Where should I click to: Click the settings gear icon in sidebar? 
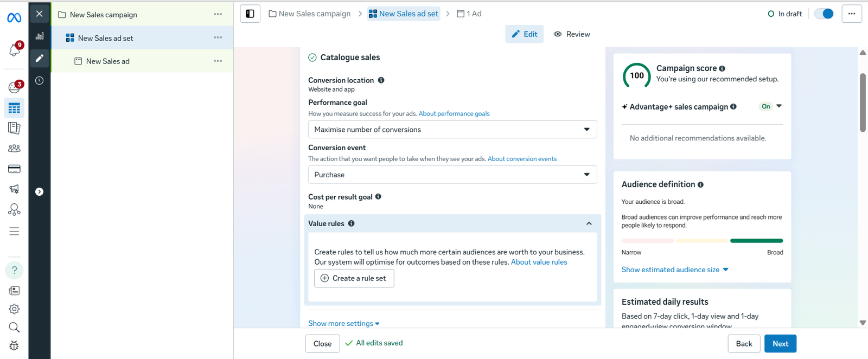(x=14, y=309)
